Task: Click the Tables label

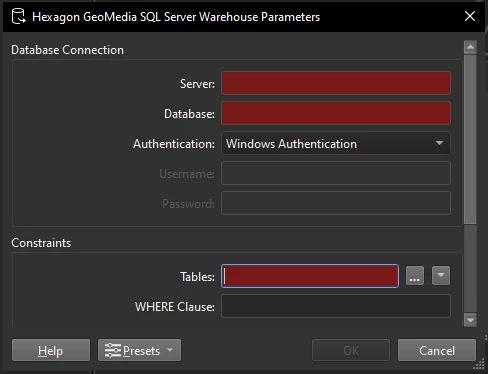Action: point(197,277)
